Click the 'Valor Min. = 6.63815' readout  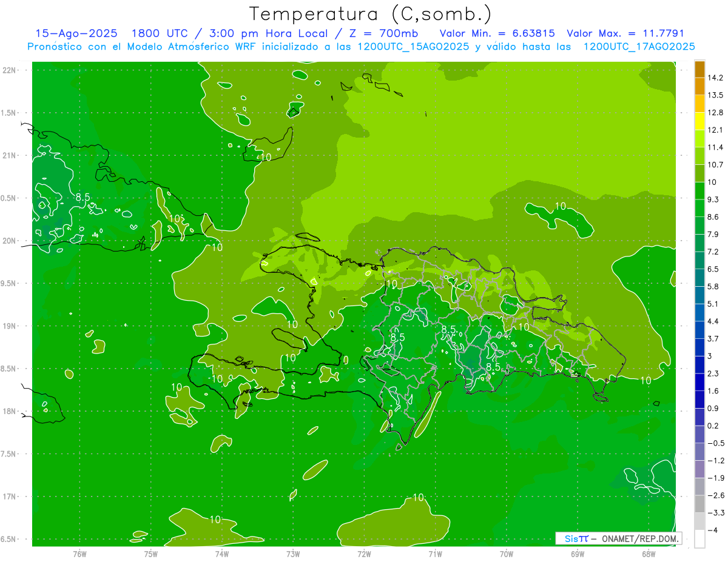497,33
